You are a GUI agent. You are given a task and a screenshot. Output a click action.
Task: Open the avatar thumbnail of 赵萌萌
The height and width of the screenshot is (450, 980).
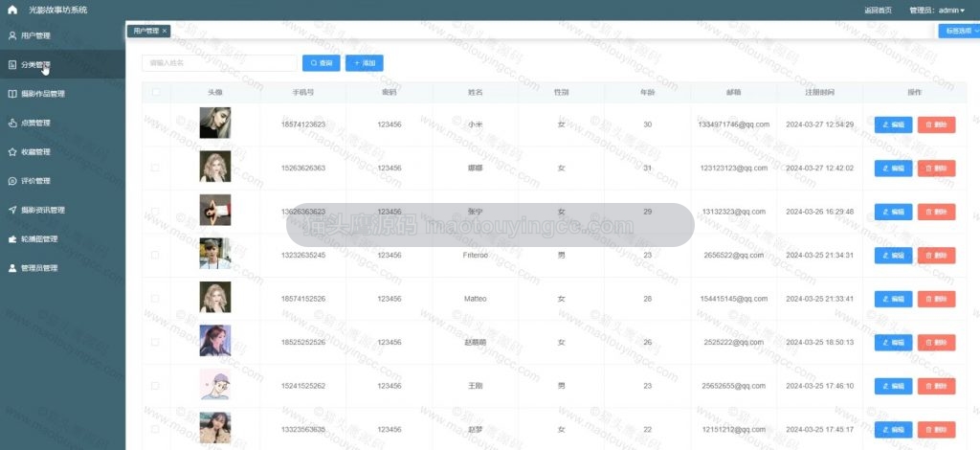coord(215,341)
